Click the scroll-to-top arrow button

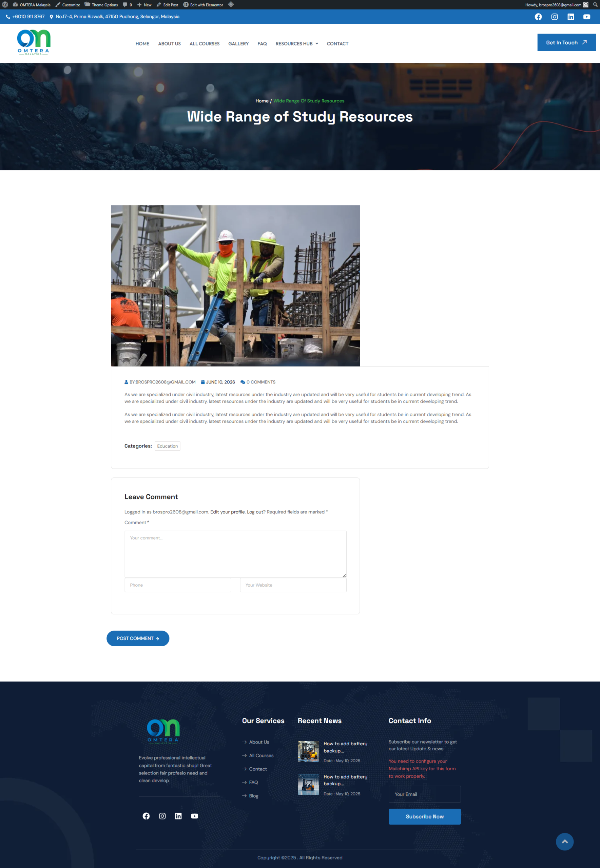click(565, 842)
